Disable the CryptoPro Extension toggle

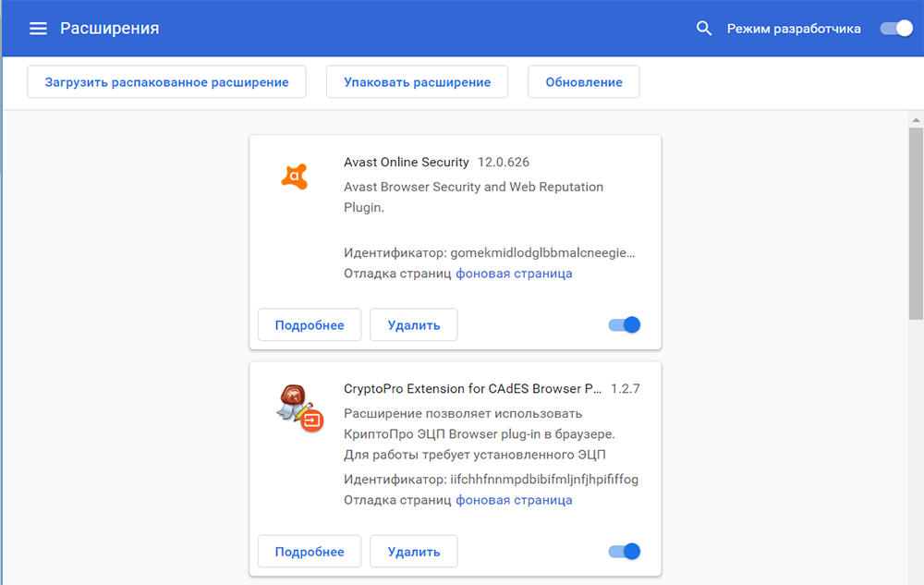click(625, 552)
